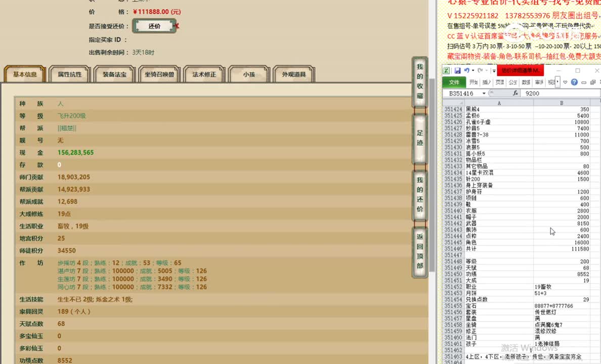This screenshot has height=364, width=601.
Task: Open Excel help question mark icon
Action: tap(574, 82)
